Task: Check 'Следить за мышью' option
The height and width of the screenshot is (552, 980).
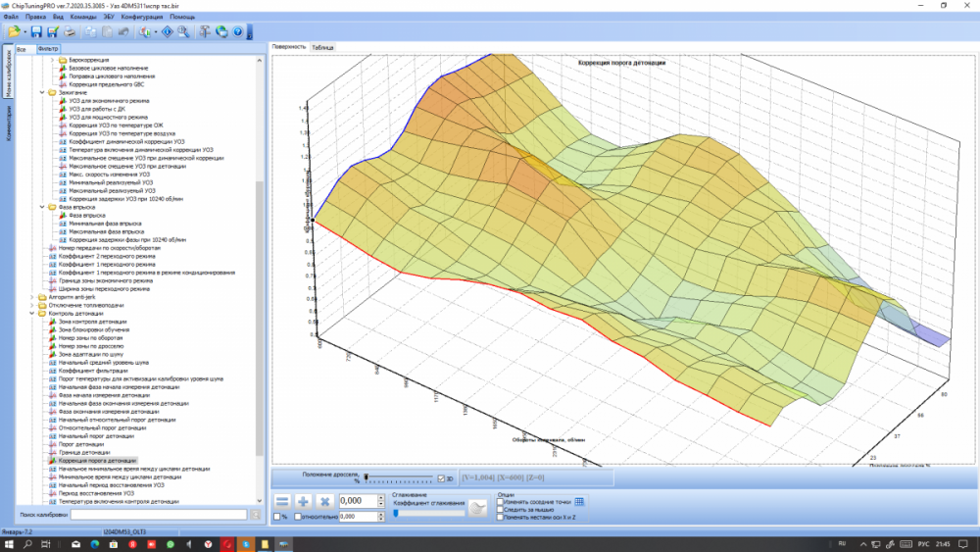Action: pos(501,509)
